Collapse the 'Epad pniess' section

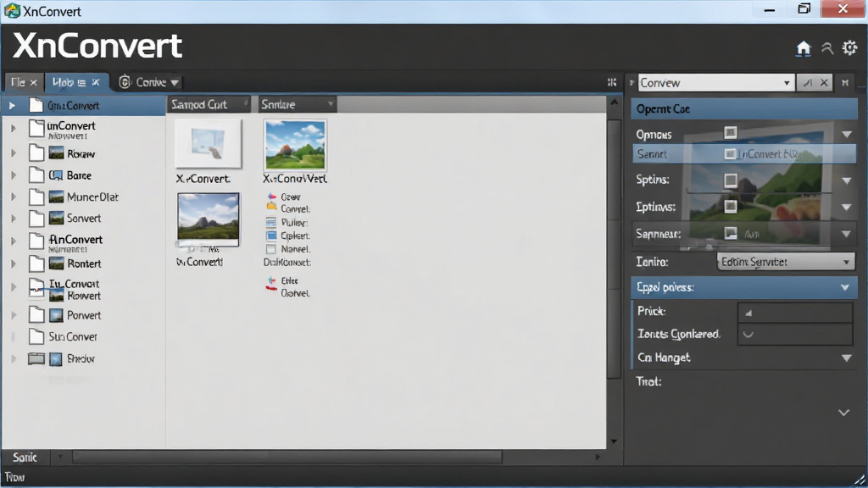(x=845, y=287)
